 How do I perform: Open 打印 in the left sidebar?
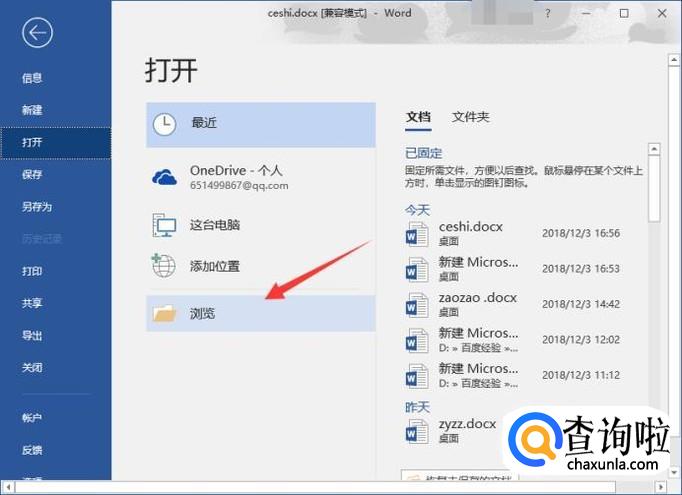click(x=32, y=271)
